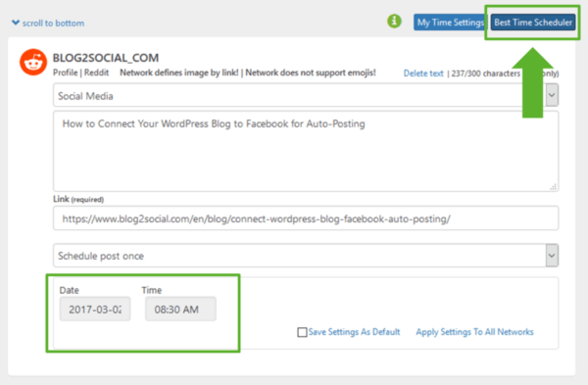Click the Link URL input field
The image size is (588, 385).
click(306, 218)
